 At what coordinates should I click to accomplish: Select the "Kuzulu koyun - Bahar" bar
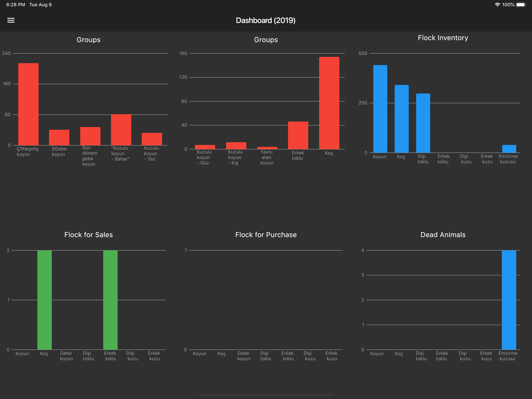tap(121, 130)
